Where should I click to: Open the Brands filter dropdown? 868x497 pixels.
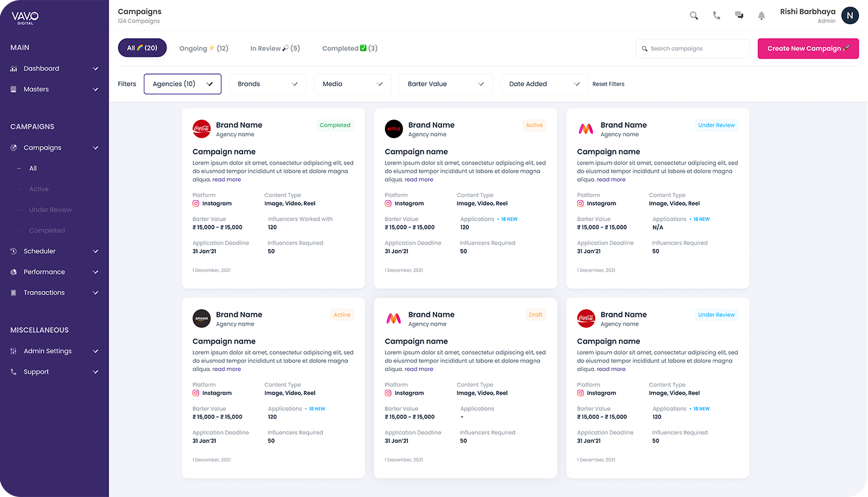(267, 84)
